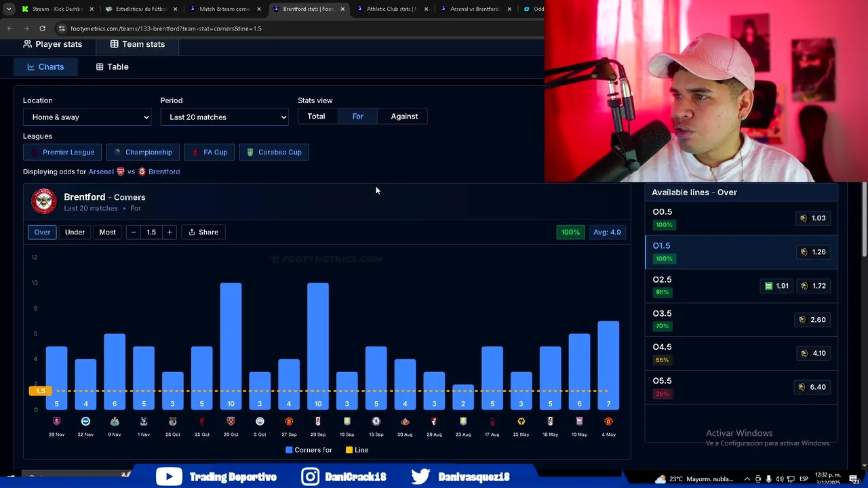Click the Wolves crest for 25 May match
This screenshot has width=868, height=488.
pos(521,421)
